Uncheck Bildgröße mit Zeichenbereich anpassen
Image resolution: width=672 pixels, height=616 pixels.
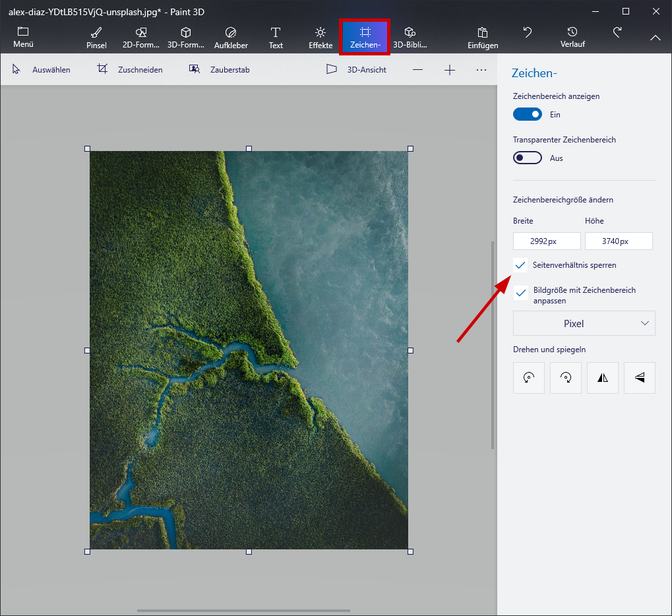pyautogui.click(x=521, y=293)
